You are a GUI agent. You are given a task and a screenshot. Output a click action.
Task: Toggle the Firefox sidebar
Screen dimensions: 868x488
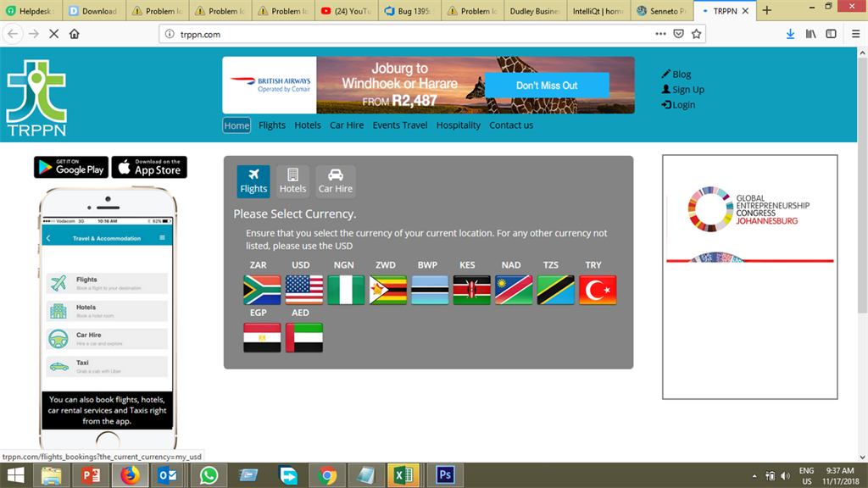click(831, 34)
